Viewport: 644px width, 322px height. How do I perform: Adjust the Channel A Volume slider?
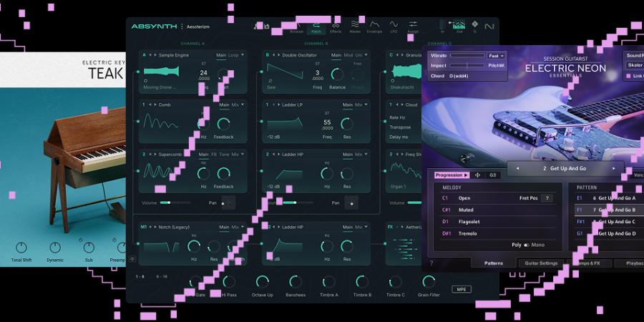(176, 203)
